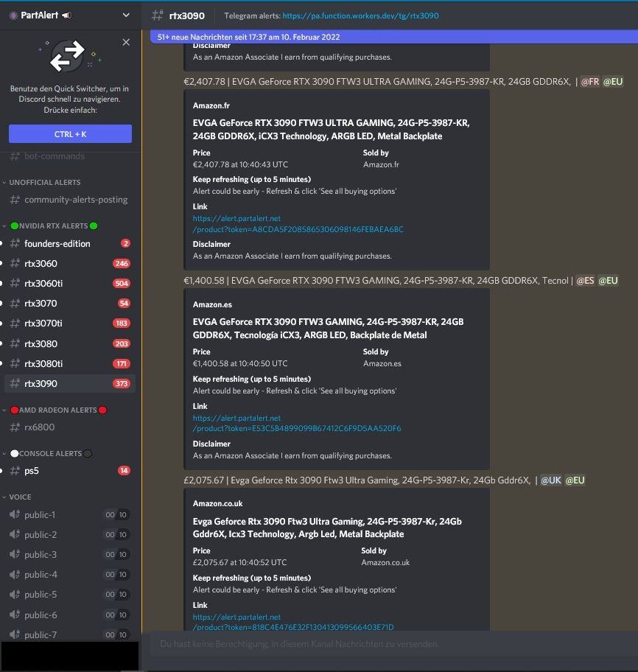Viewport: 638px width, 672px height.
Task: Open the Amazon.fr embed title link
Action: [x=332, y=129]
